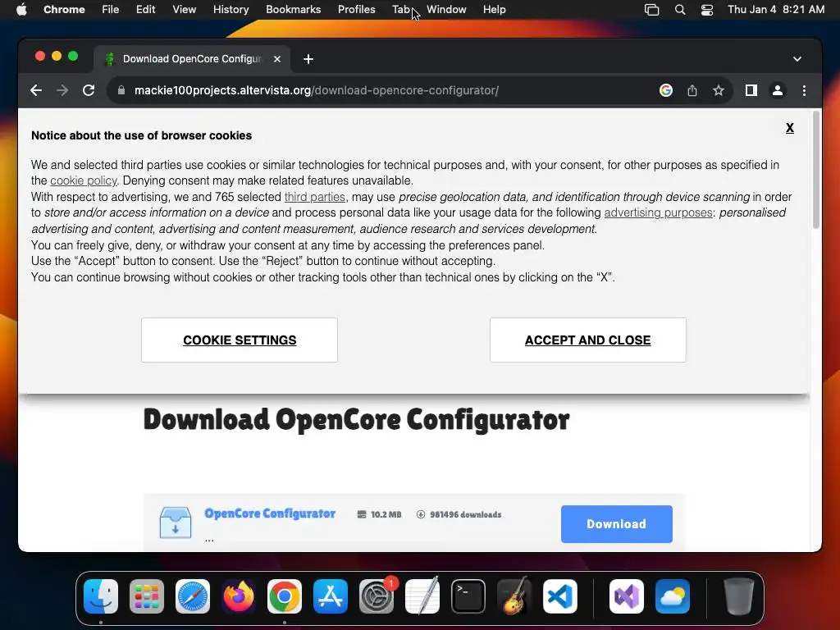The width and height of the screenshot is (840, 630).
Task: Click the page vertical scrollbar thumb
Action: pos(816,170)
